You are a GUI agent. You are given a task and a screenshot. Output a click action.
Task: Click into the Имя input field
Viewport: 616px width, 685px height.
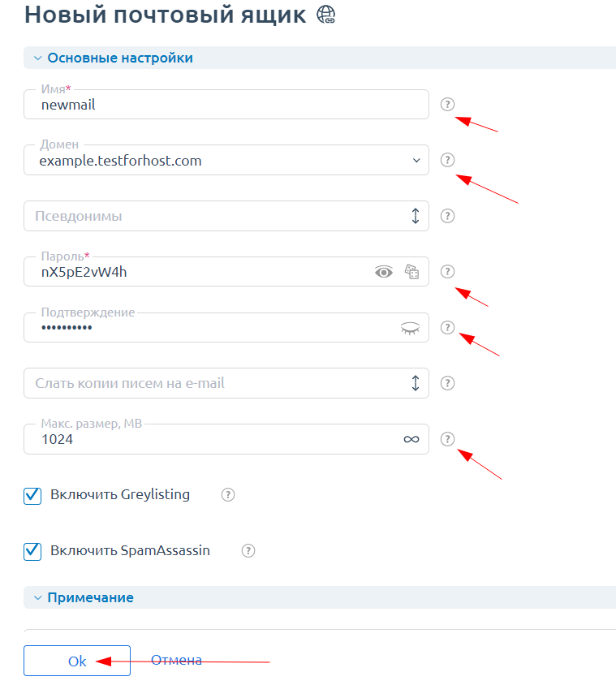click(x=227, y=105)
